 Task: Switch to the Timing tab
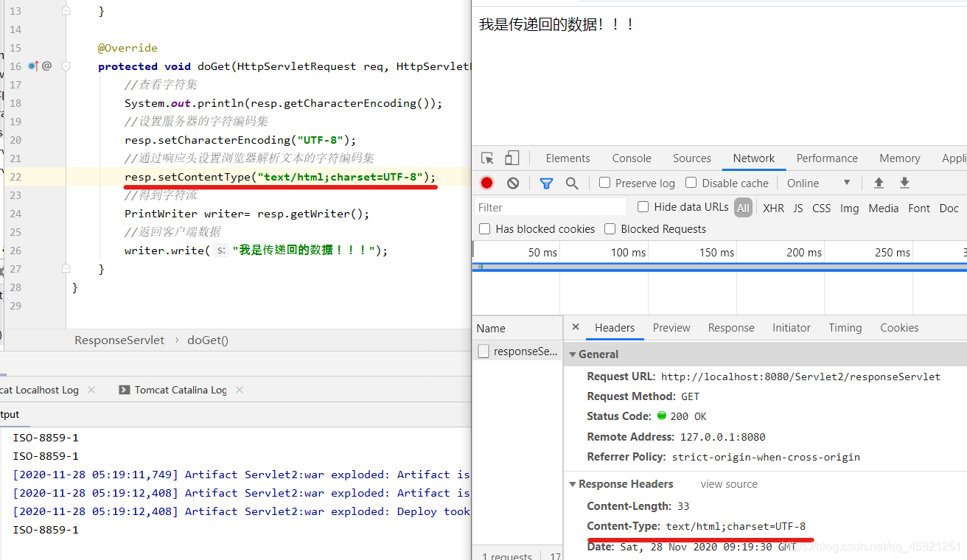(845, 328)
